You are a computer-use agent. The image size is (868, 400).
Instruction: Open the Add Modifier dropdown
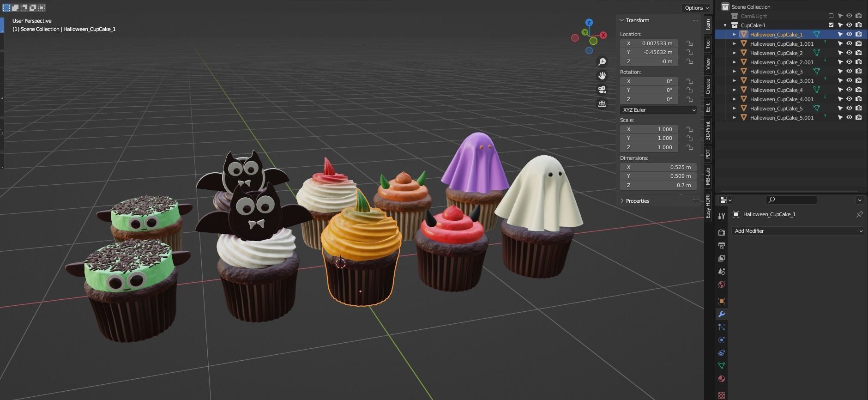pyautogui.click(x=798, y=231)
